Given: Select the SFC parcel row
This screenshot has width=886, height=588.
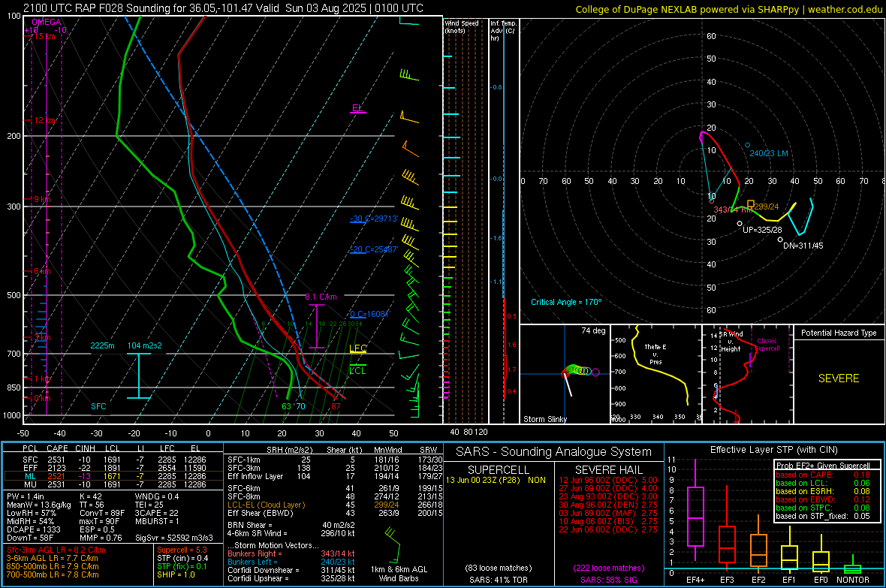Looking at the screenshot, I should [x=113, y=460].
